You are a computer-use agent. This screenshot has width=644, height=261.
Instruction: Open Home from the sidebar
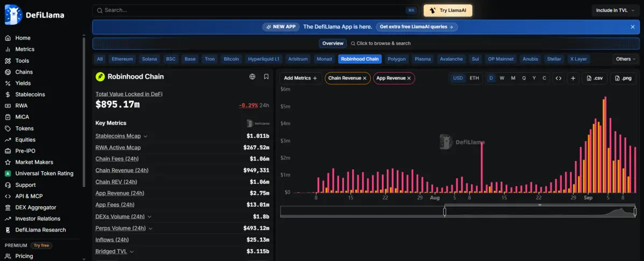23,38
